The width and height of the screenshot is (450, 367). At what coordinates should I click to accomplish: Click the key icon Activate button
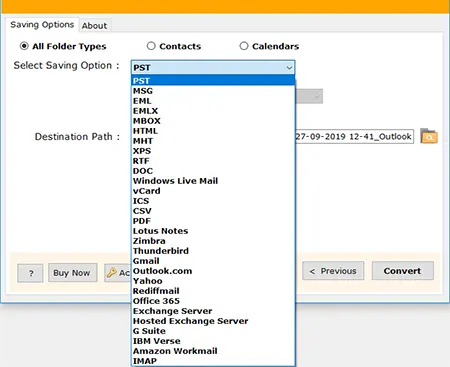[118, 273]
